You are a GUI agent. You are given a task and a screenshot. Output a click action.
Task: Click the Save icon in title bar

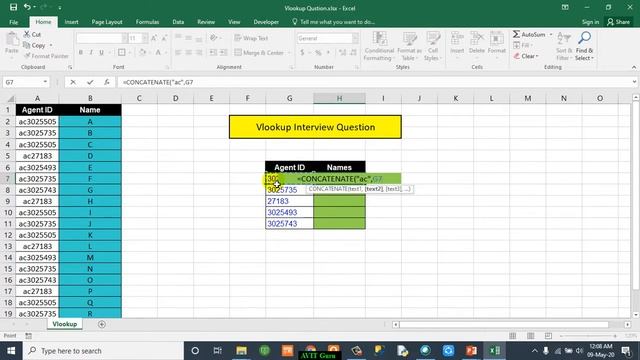click(x=13, y=7)
